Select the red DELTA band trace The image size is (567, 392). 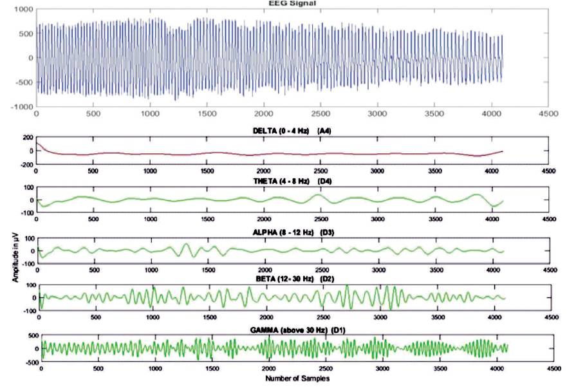pyautogui.click(x=257, y=154)
